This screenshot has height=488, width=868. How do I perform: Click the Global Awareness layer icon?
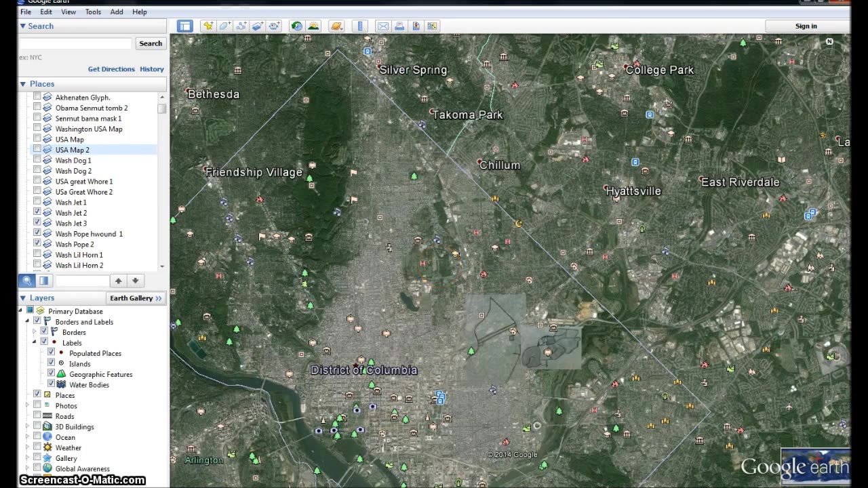point(47,468)
